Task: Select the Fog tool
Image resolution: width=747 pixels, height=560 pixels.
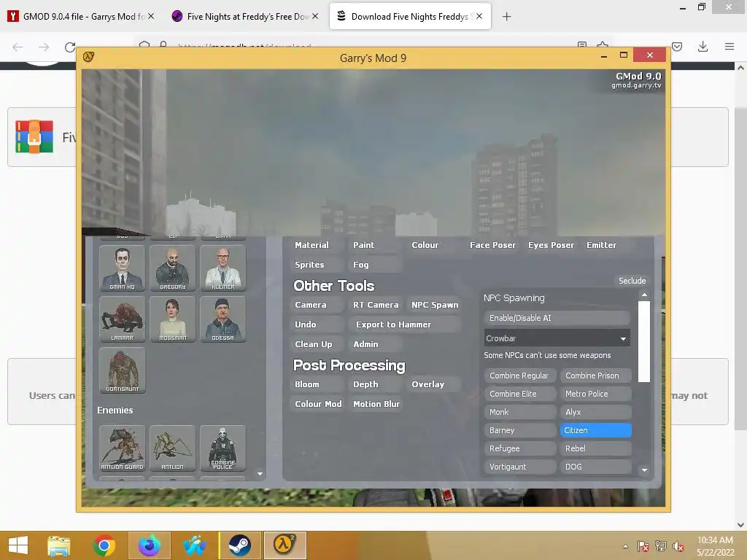Action: click(374, 265)
